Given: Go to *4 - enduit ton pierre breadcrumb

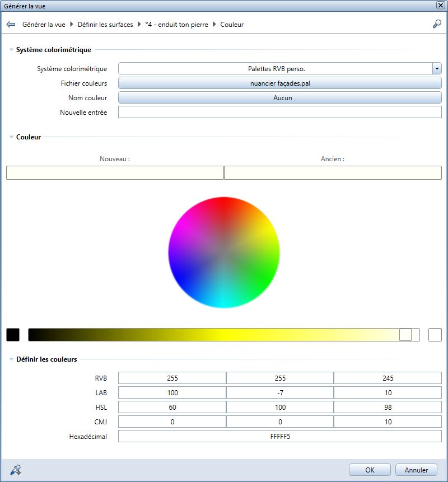Looking at the screenshot, I should click(176, 25).
